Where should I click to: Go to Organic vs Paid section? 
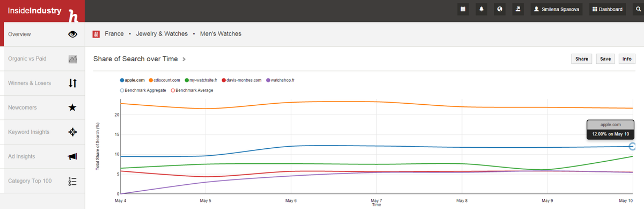[x=42, y=59]
